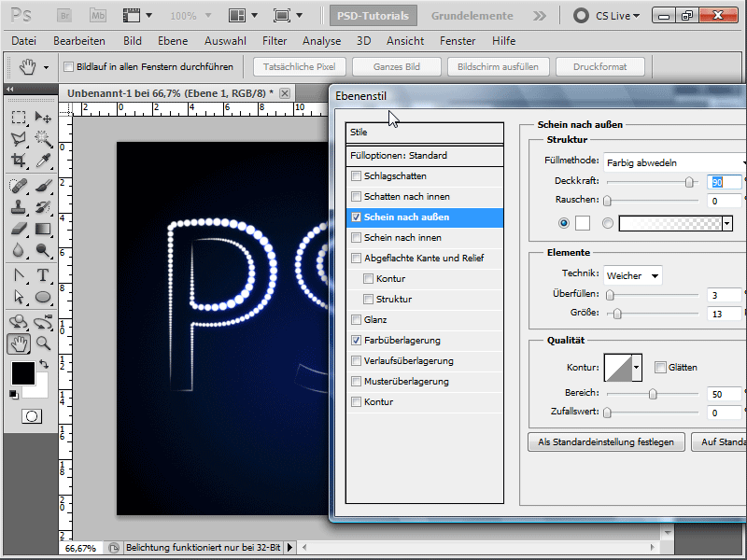Select the Eyedropper tool
Image resolution: width=747 pixels, height=560 pixels.
pos(43,161)
